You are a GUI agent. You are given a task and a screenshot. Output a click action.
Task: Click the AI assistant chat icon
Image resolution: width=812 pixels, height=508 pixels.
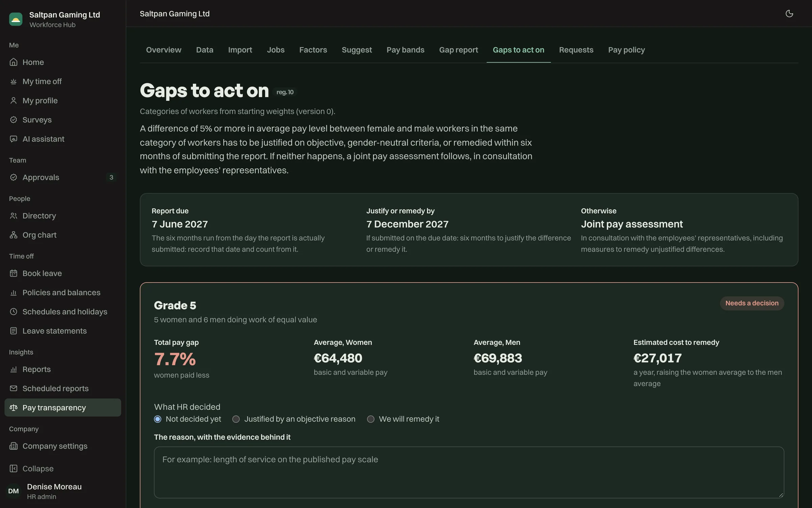[x=14, y=139]
